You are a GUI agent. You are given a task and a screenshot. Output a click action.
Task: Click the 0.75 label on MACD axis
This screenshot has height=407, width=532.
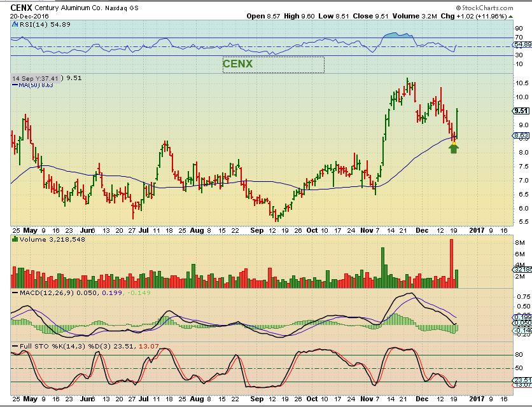[523, 297]
